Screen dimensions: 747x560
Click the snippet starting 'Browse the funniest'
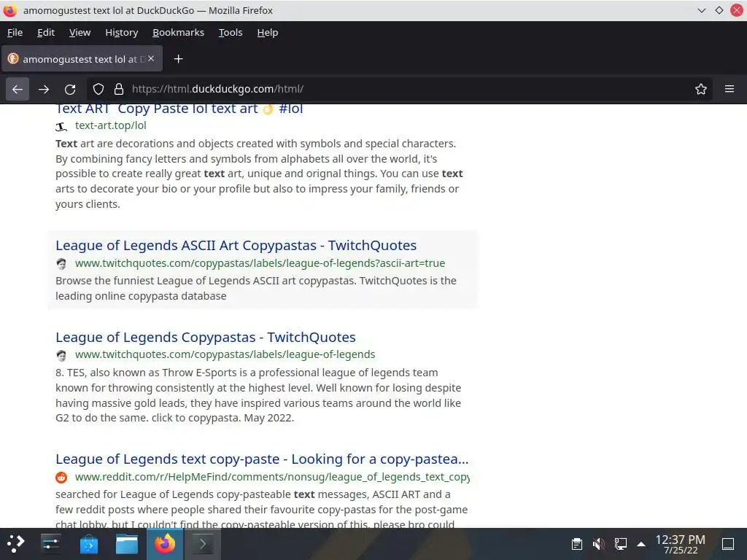(x=256, y=288)
